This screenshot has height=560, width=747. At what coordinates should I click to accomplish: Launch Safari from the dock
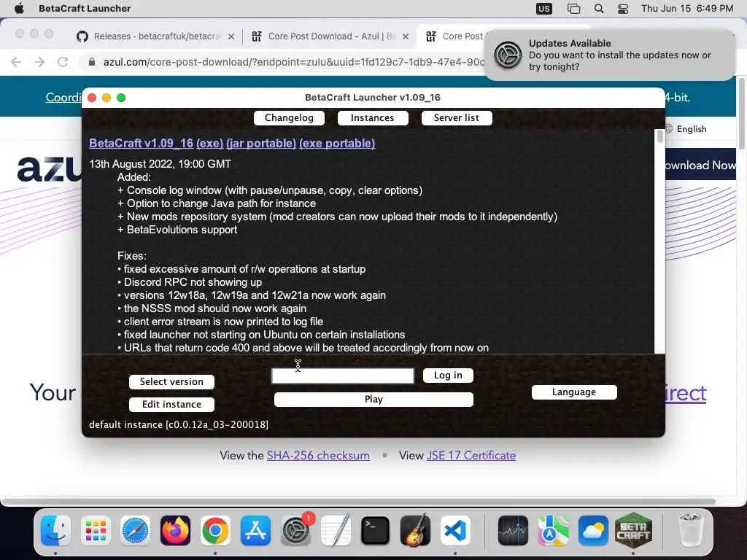point(135,531)
